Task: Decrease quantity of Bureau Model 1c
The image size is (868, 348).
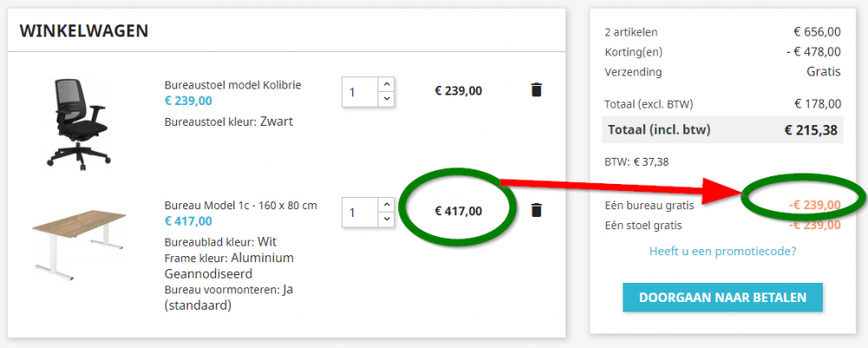Action: (x=387, y=219)
